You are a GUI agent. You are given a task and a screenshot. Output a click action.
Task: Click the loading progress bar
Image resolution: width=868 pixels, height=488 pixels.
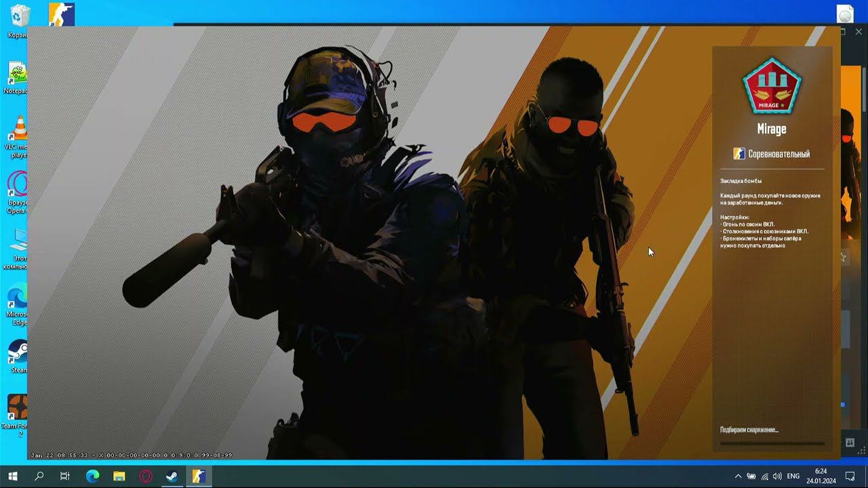tap(772, 444)
